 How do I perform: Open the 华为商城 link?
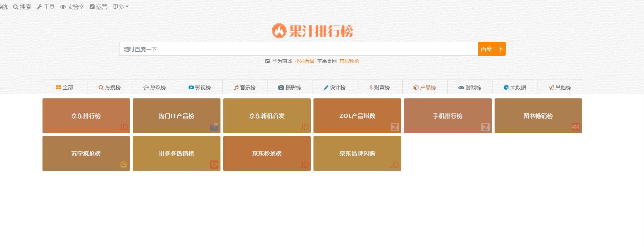point(282,61)
